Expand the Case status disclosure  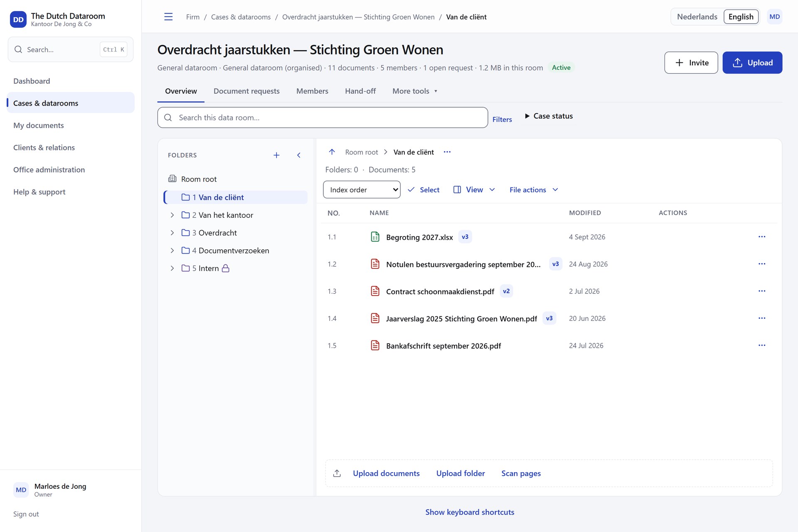tap(549, 116)
